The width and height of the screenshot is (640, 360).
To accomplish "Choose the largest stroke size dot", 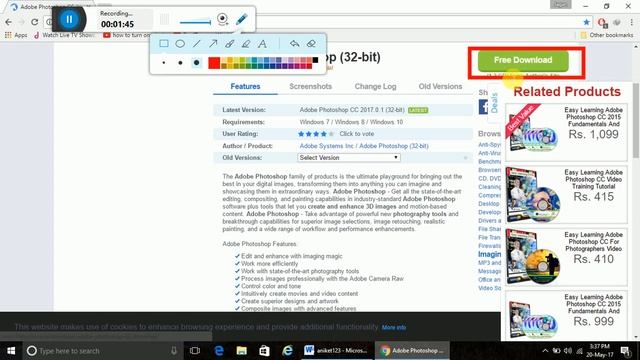I will click(196, 63).
